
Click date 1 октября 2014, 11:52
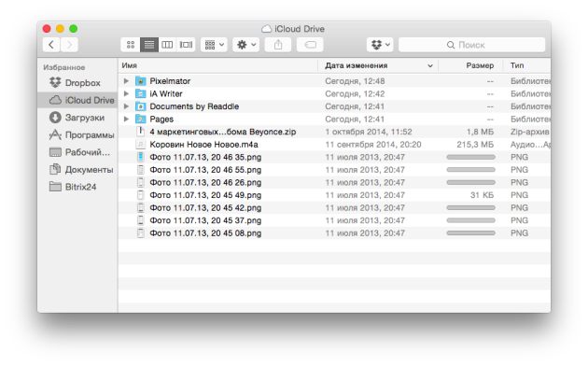(x=369, y=132)
